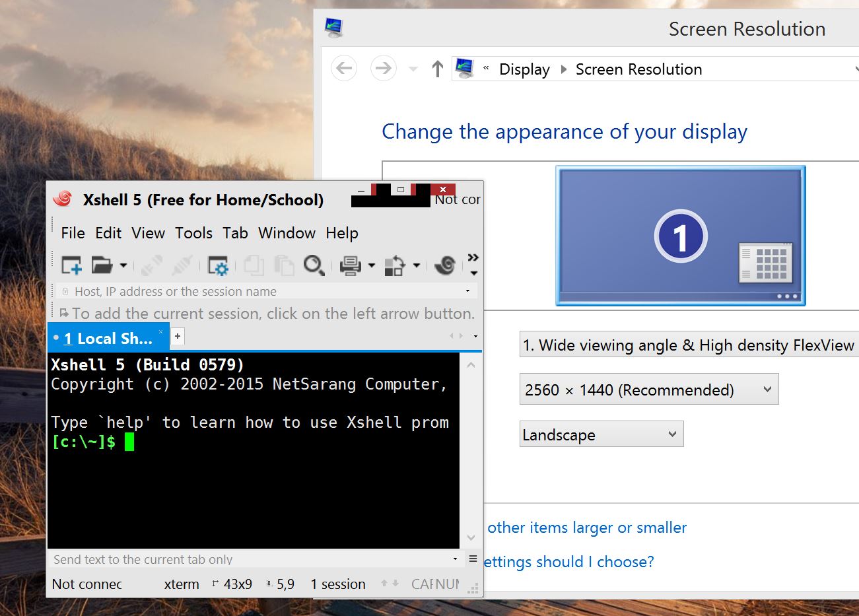Click the Xshell spiral logo toolbar icon
The height and width of the screenshot is (616, 859).
tap(444, 265)
